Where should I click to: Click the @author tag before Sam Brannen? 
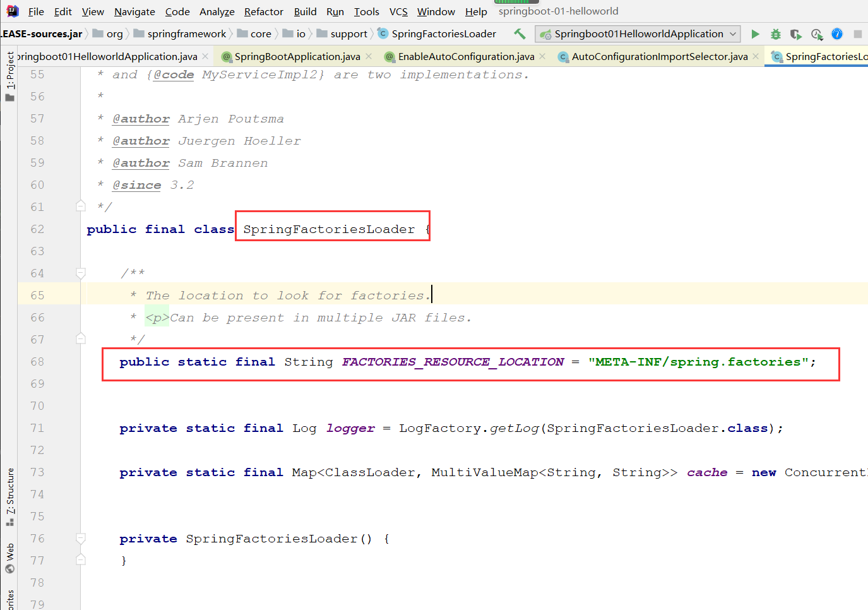(141, 163)
